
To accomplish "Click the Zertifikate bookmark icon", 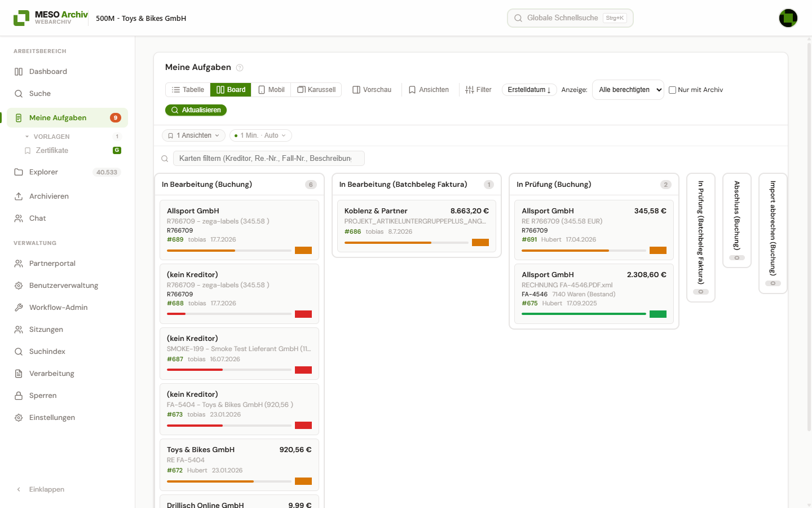I will (x=28, y=151).
